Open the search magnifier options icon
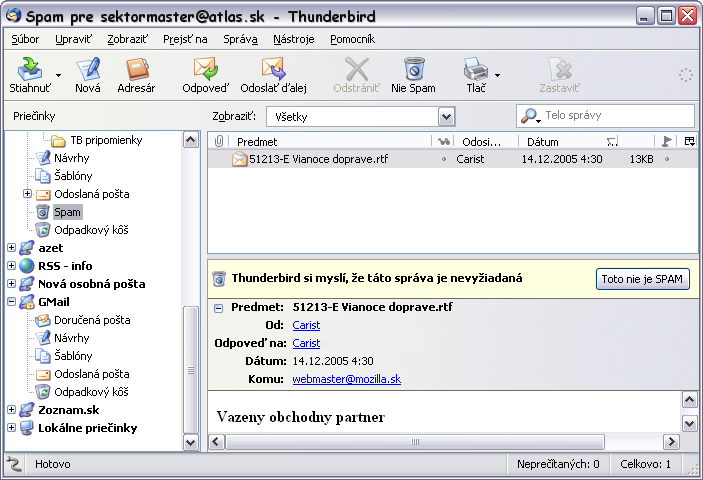The image size is (703, 480). coord(531,116)
